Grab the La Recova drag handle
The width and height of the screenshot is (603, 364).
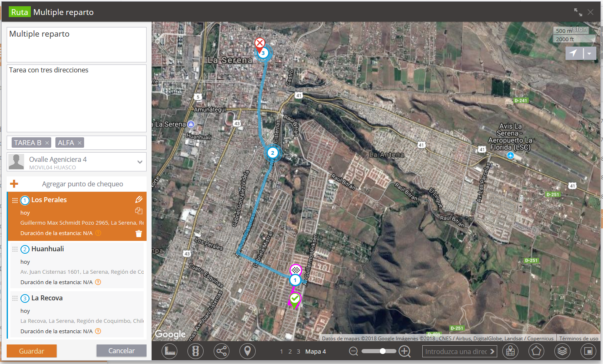(x=15, y=298)
